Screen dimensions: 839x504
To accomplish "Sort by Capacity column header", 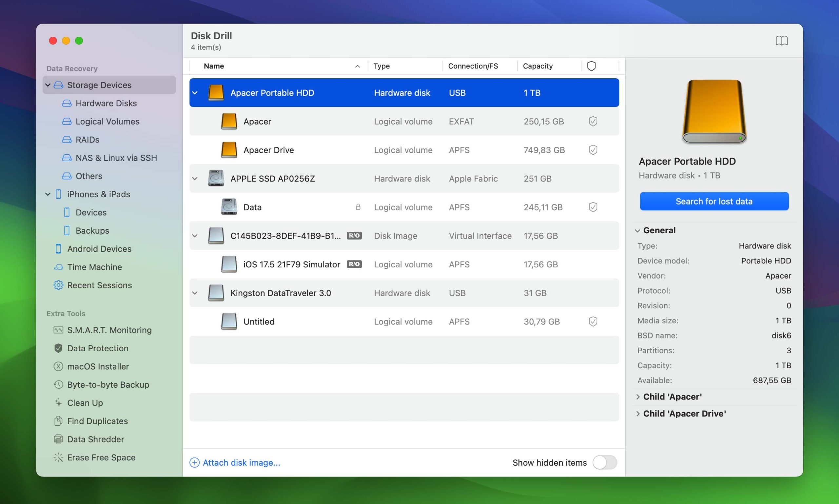I will tap(537, 66).
